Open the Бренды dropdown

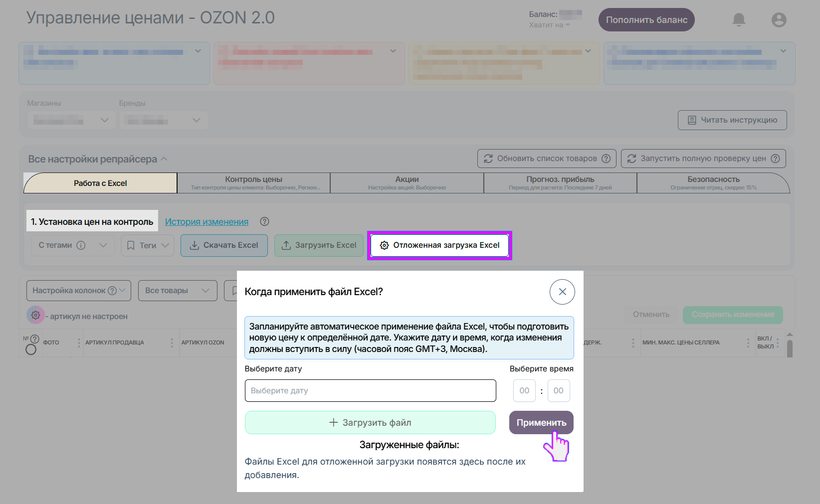pos(163,120)
